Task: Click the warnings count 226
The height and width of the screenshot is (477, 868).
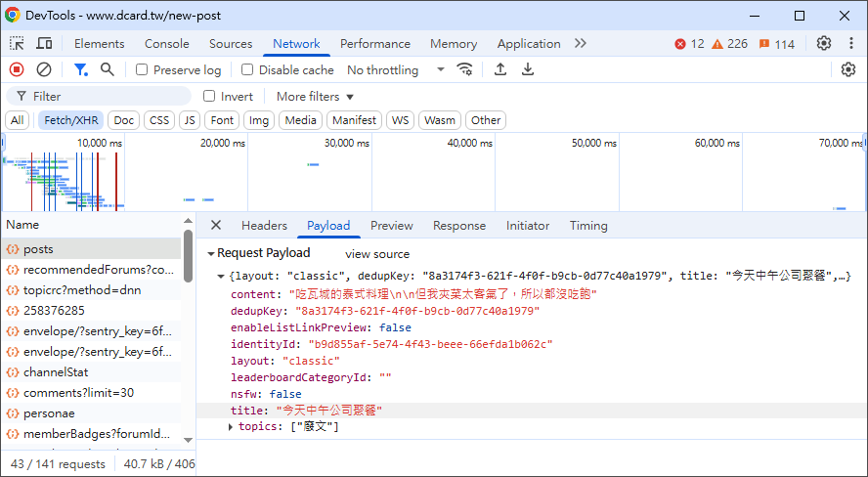Action: (729, 44)
